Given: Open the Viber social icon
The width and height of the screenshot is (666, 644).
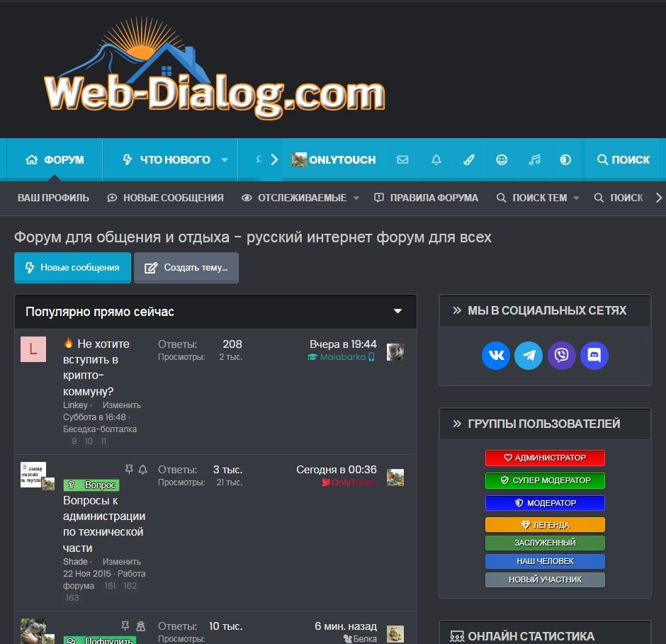Looking at the screenshot, I should pyautogui.click(x=562, y=355).
